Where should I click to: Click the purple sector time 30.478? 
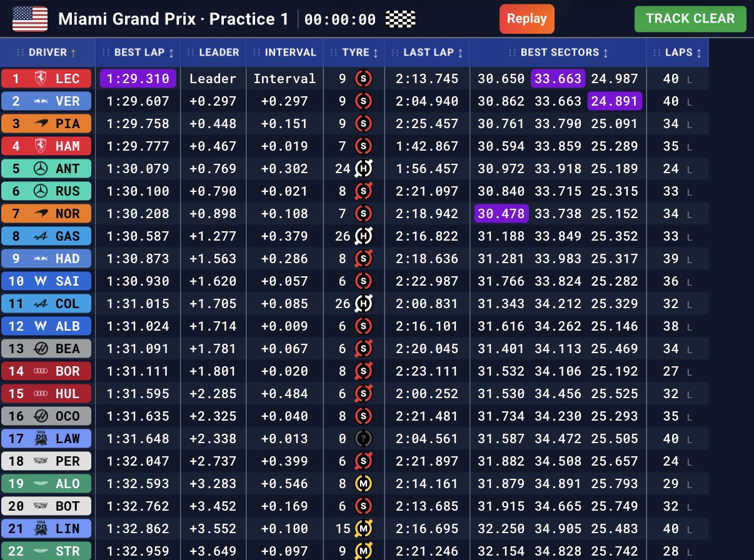click(x=501, y=214)
